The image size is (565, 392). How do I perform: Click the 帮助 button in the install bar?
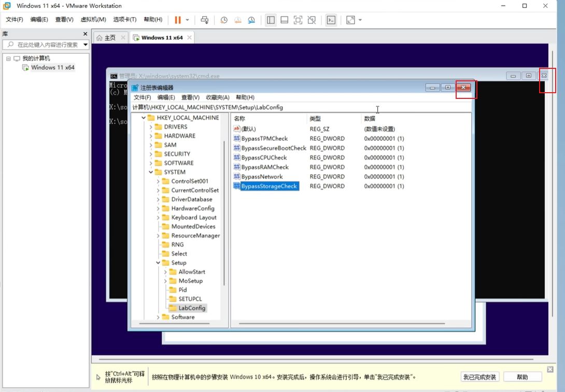pyautogui.click(x=522, y=377)
